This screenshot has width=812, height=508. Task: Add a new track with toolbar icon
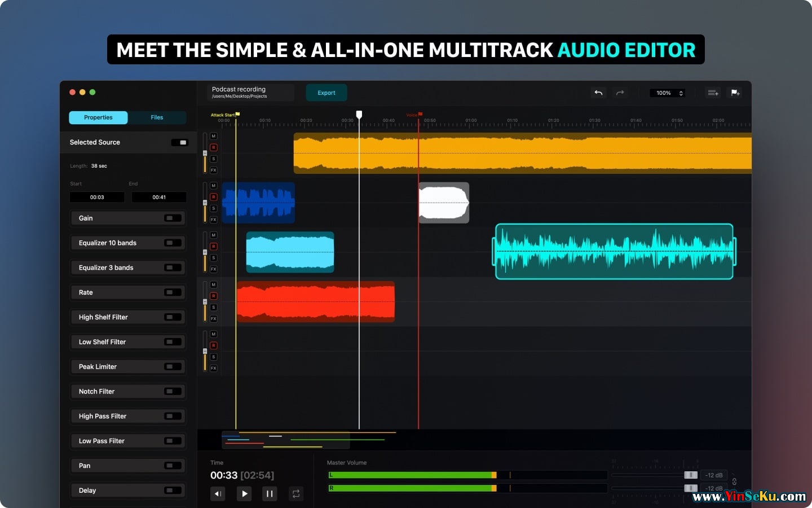pyautogui.click(x=713, y=93)
